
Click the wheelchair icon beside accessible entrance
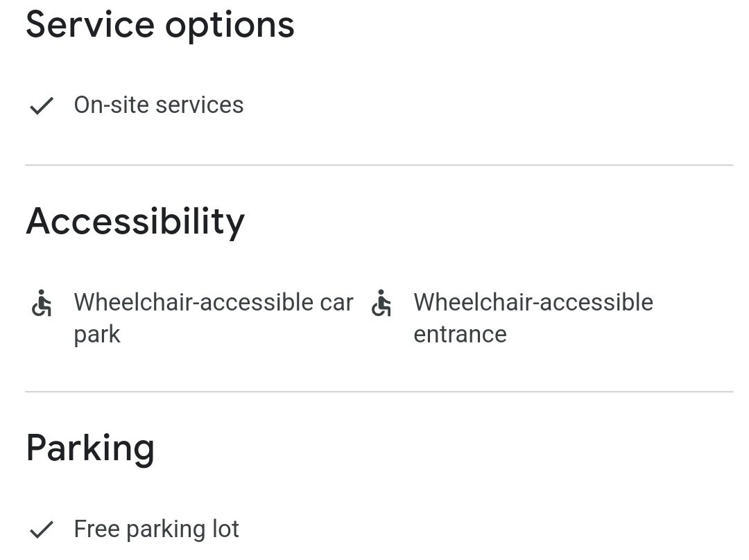pyautogui.click(x=381, y=304)
